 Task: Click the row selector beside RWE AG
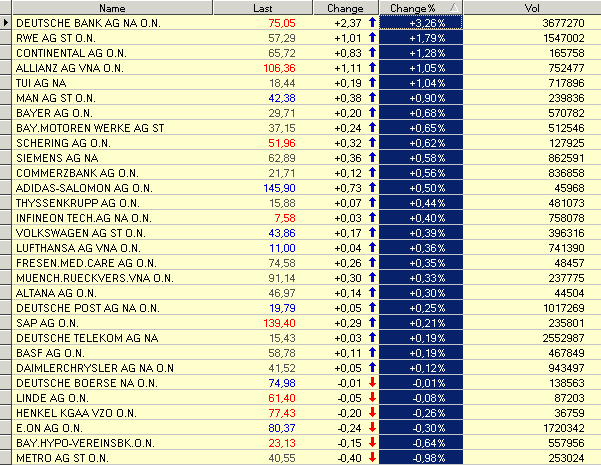pyautogui.click(x=5, y=38)
